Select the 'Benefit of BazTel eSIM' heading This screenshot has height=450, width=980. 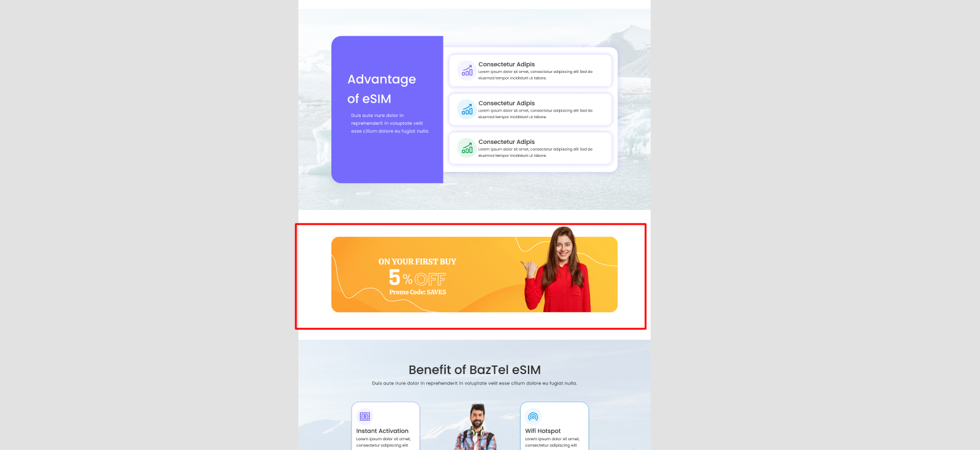point(475,370)
